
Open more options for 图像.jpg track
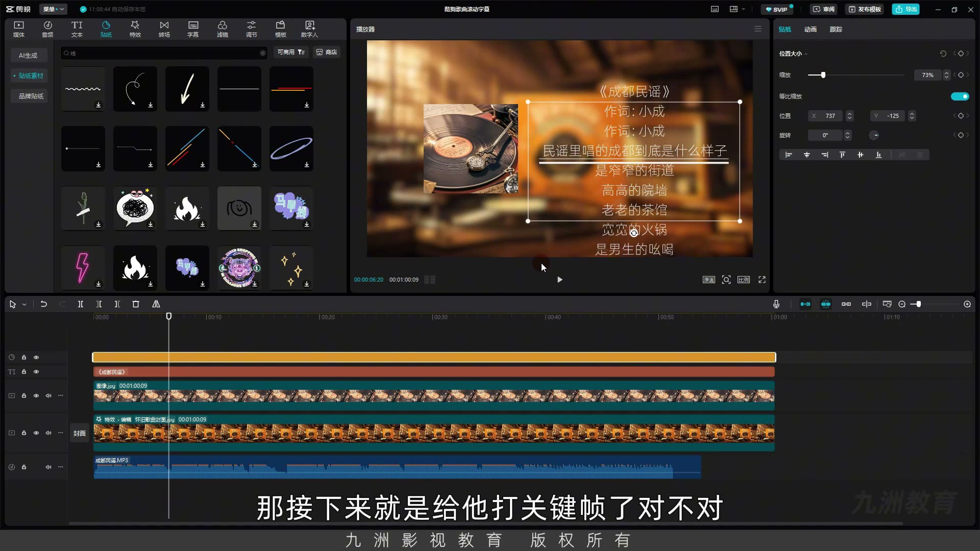[61, 395]
